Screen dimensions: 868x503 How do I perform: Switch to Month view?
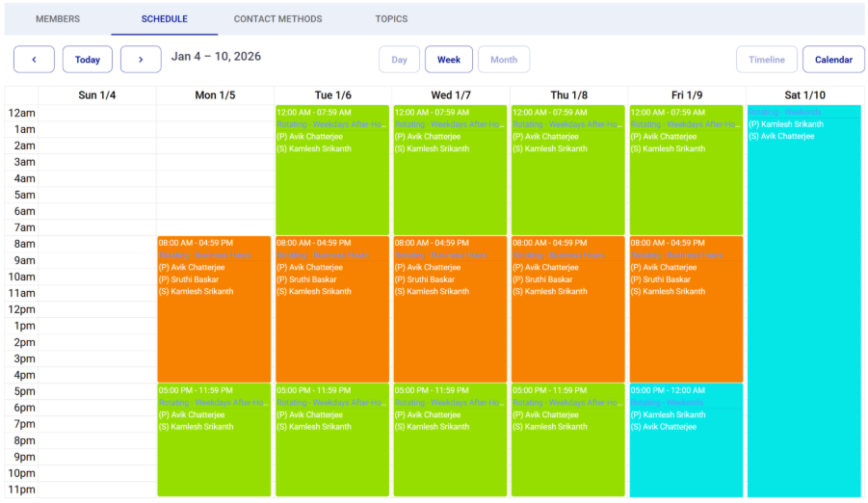click(x=504, y=60)
